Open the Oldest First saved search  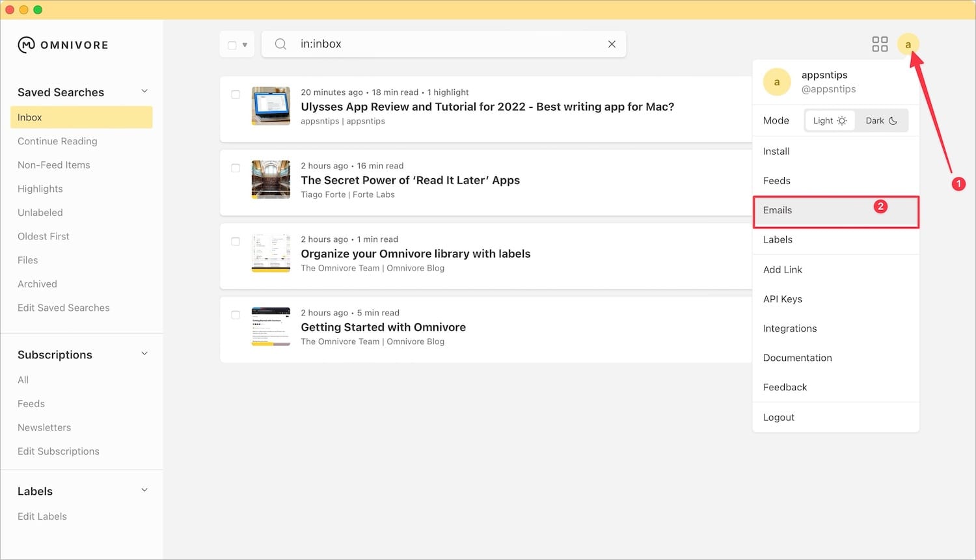[x=44, y=236]
